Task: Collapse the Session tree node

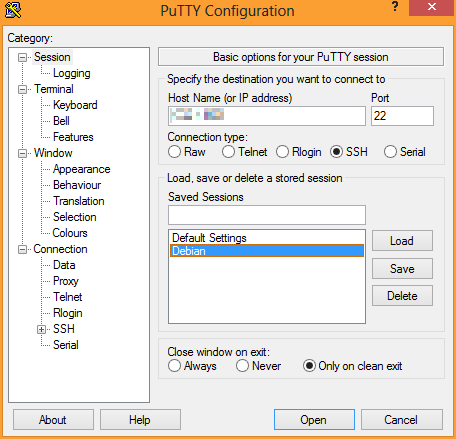Action: click(22, 57)
